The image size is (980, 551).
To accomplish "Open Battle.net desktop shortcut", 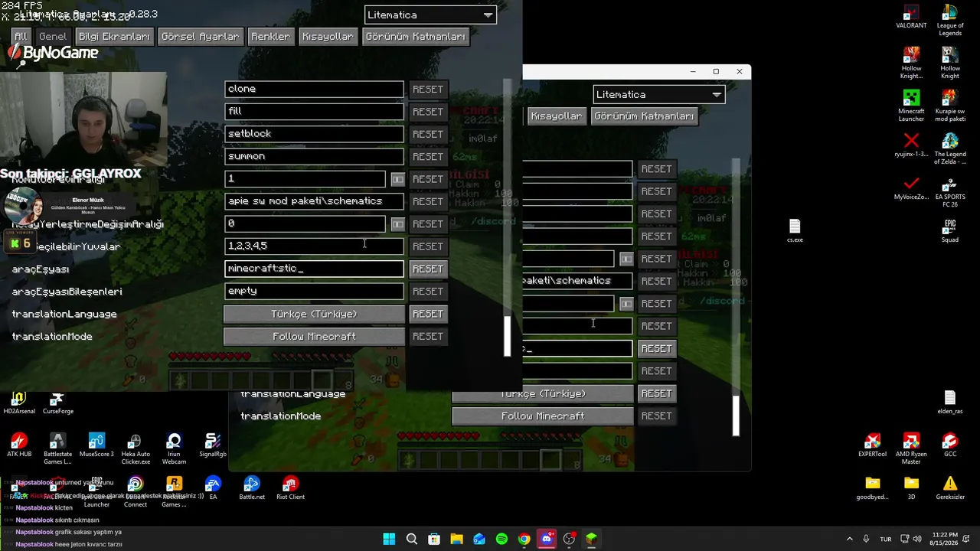I will tap(252, 488).
